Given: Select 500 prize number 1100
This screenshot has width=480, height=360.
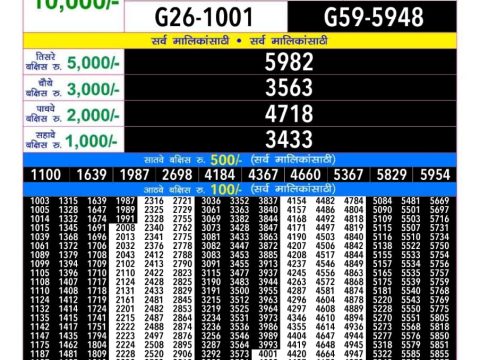Looking at the screenshot, I should (46, 175).
